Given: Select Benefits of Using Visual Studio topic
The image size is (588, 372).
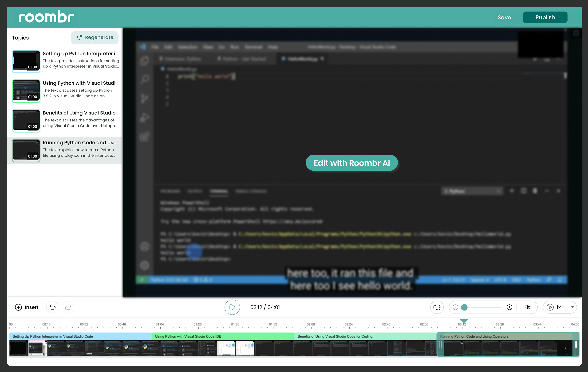Looking at the screenshot, I should 80,113.
